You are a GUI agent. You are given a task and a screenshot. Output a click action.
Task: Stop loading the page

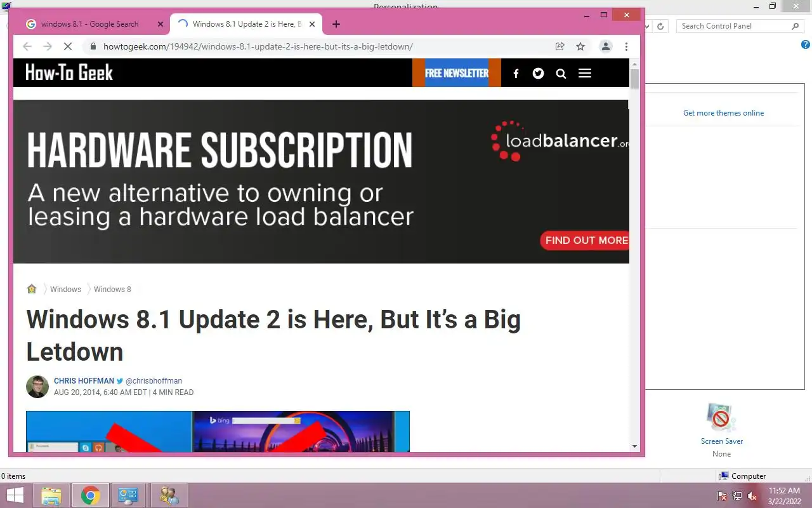pyautogui.click(x=69, y=46)
